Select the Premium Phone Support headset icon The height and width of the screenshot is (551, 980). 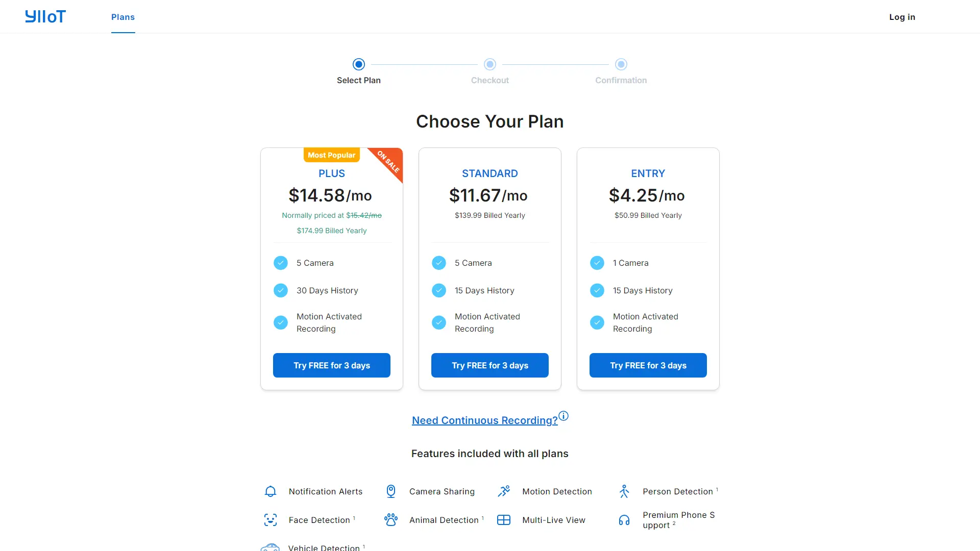624,519
